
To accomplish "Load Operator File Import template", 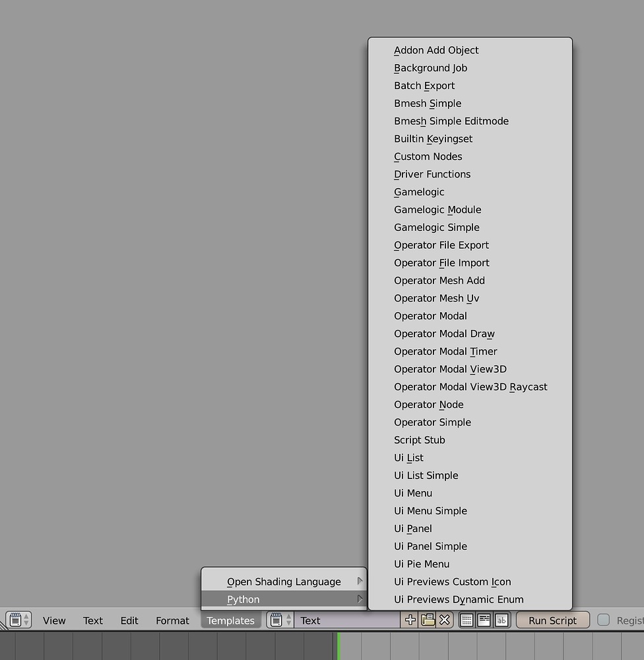I will [x=470, y=262].
